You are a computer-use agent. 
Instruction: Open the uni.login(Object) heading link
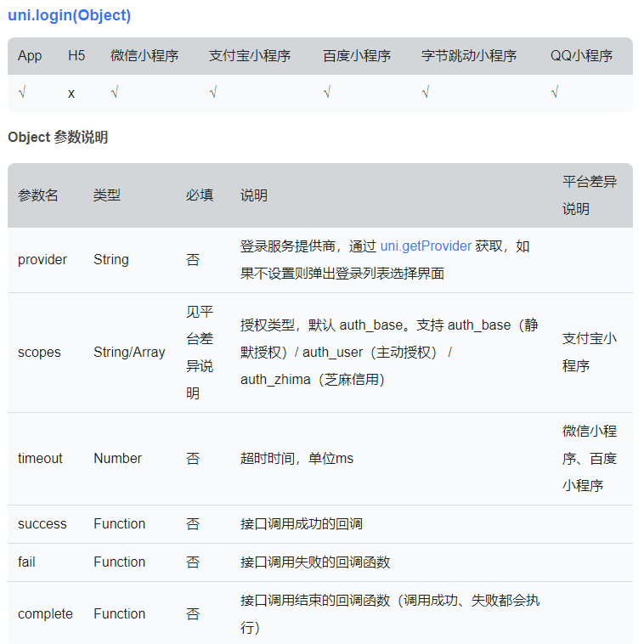(x=69, y=15)
